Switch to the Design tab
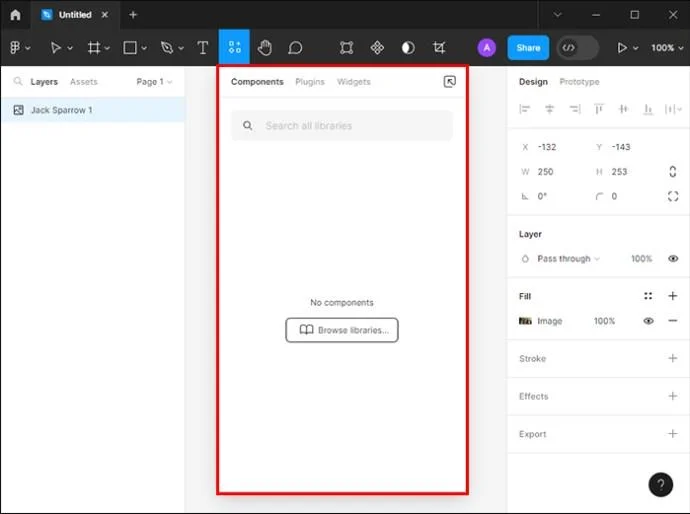690x514 pixels. pos(533,81)
